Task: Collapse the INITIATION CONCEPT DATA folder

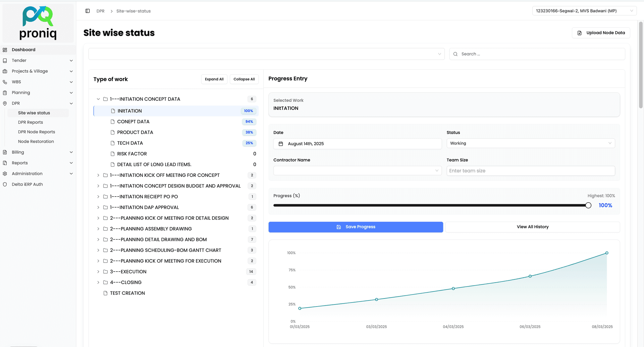Action: [98, 99]
